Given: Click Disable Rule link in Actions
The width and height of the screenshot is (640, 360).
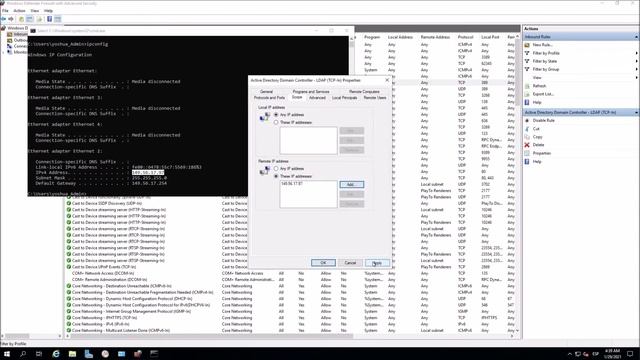Looking at the screenshot, I should tap(544, 121).
